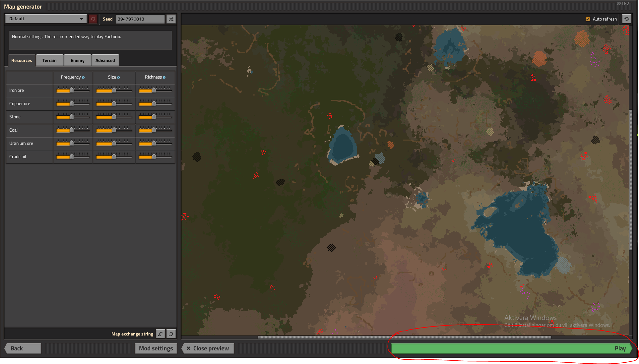Click the Map exchange string label
The image size is (639, 364).
pos(132,334)
